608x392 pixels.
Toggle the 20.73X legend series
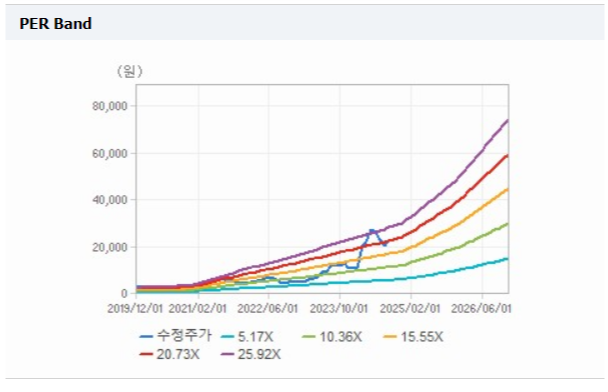point(169,354)
